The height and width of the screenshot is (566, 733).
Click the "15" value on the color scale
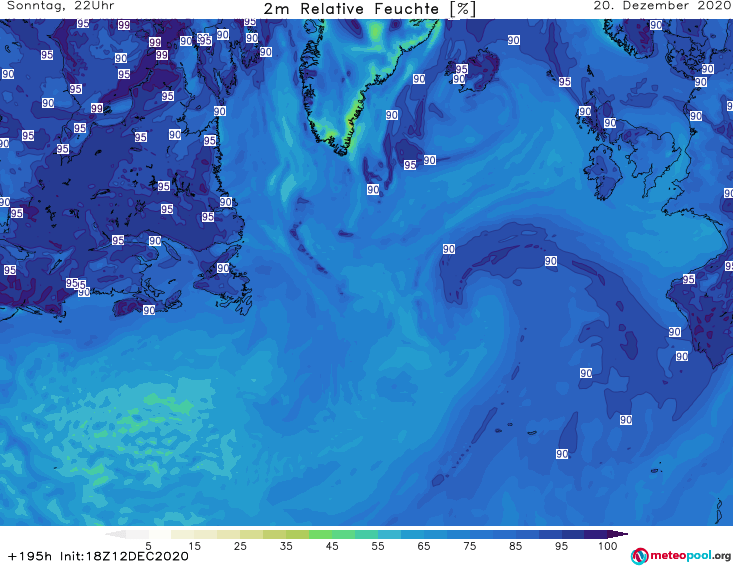click(194, 546)
